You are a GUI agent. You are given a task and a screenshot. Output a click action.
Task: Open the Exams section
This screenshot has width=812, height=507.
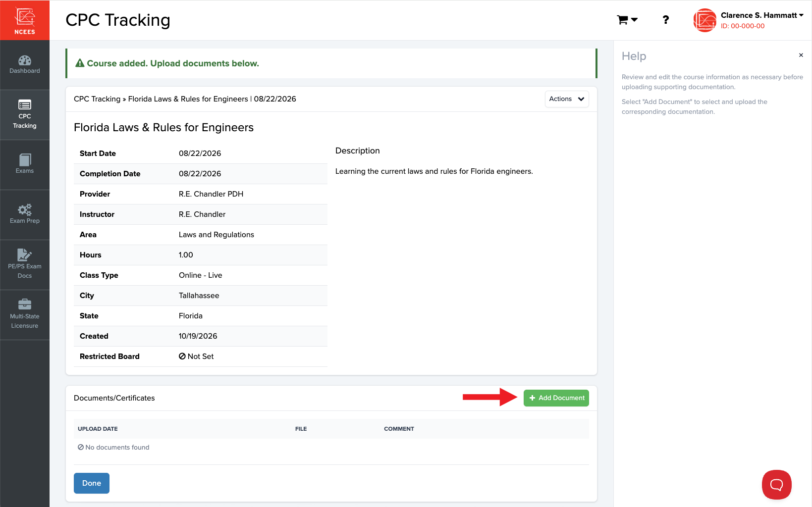coord(25,165)
